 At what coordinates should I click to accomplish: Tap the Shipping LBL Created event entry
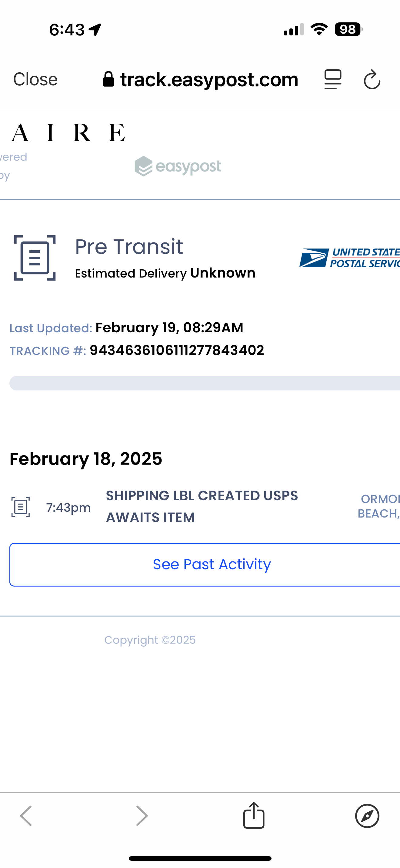coord(202,506)
